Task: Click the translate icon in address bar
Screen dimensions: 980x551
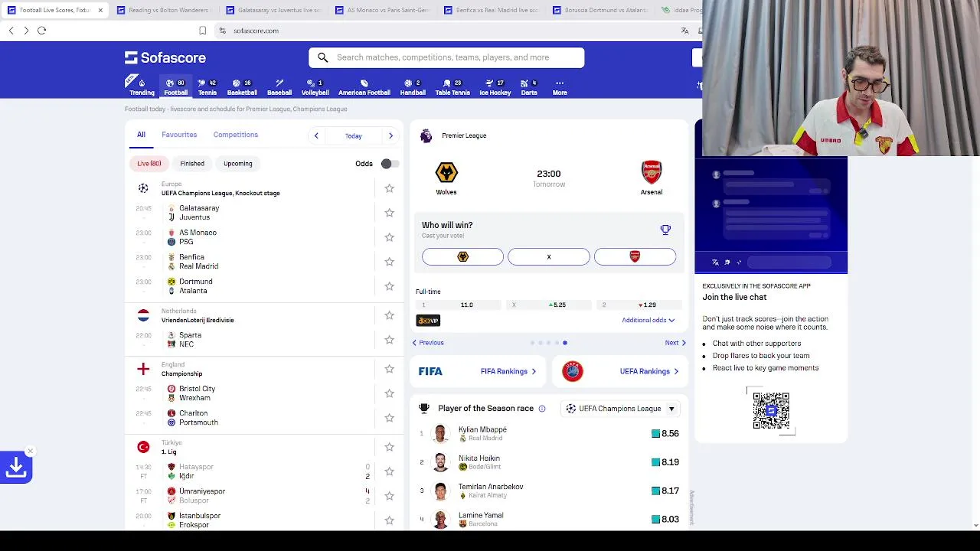Action: [x=684, y=31]
